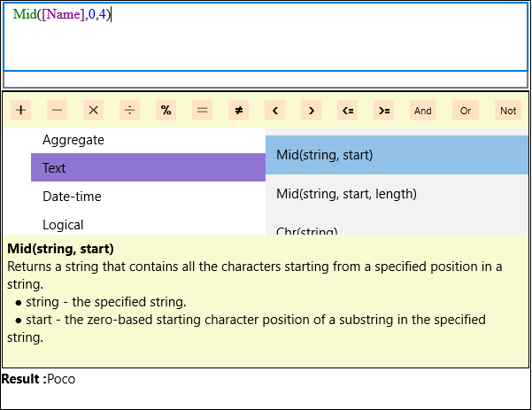
Task: Click the greater-than operator button
Action: coord(311,111)
